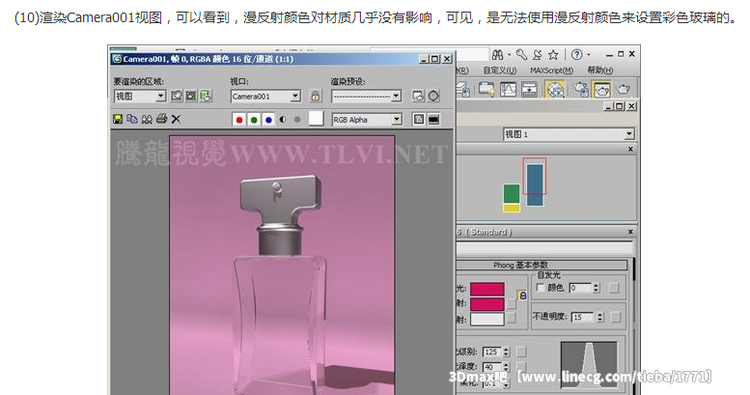
Task: Click the star favorites icon
Action: click(x=553, y=55)
